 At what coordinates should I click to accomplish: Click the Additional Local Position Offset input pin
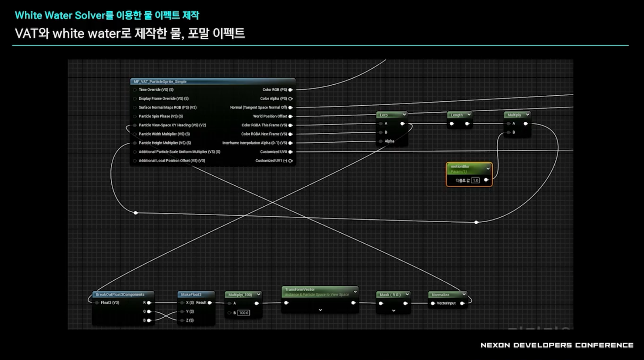click(135, 161)
